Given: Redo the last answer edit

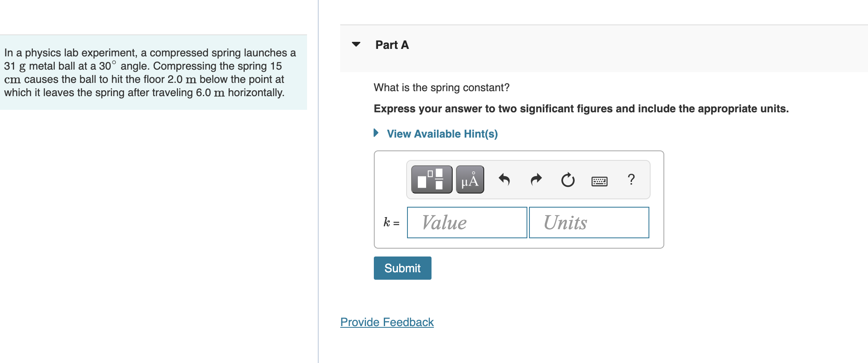Looking at the screenshot, I should point(536,179).
